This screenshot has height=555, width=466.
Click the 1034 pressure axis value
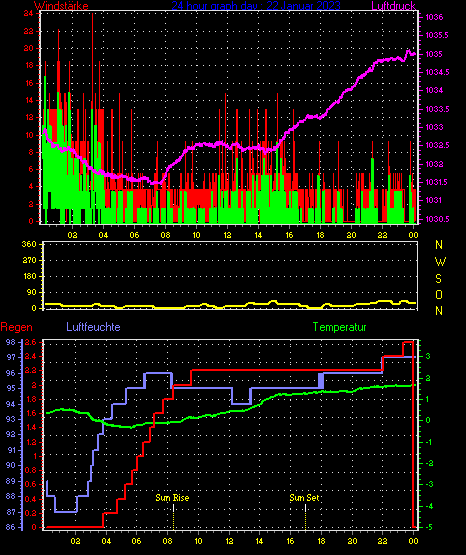point(434,90)
